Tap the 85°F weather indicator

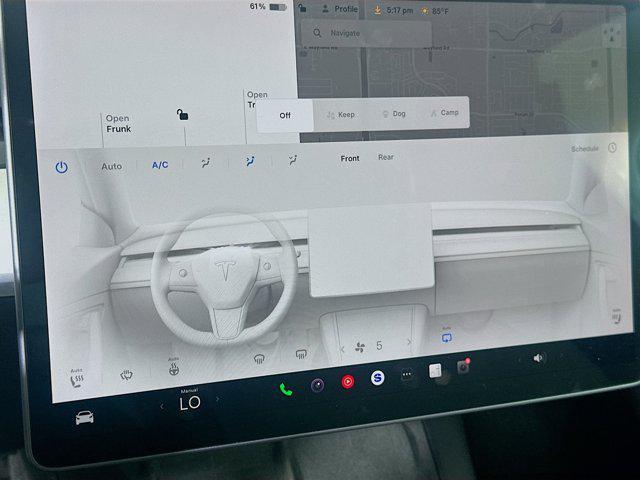pos(435,11)
